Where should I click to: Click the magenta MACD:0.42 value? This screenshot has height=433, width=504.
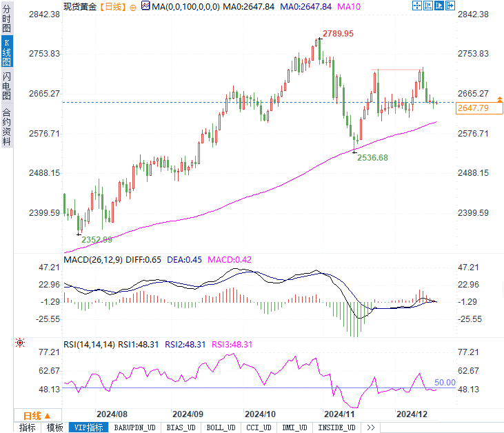point(230,259)
